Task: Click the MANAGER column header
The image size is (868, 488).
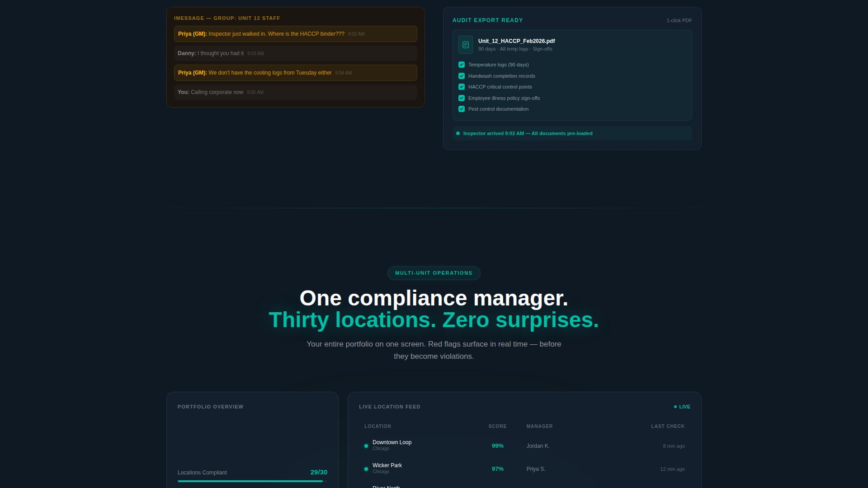Action: click(539, 426)
